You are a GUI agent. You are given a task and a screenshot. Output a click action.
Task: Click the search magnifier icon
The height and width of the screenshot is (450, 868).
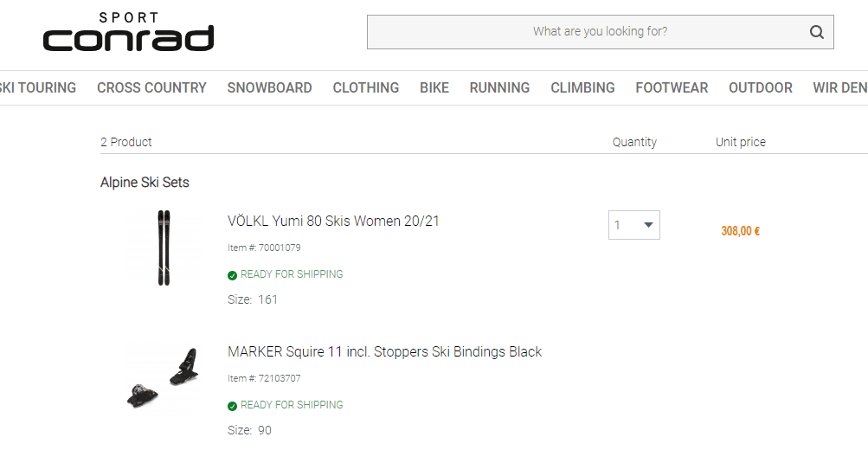816,33
